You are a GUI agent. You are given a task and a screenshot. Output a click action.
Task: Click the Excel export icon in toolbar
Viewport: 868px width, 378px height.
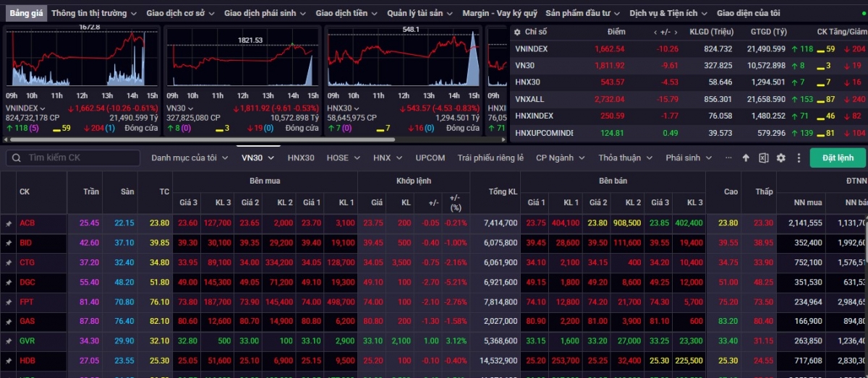point(763,158)
